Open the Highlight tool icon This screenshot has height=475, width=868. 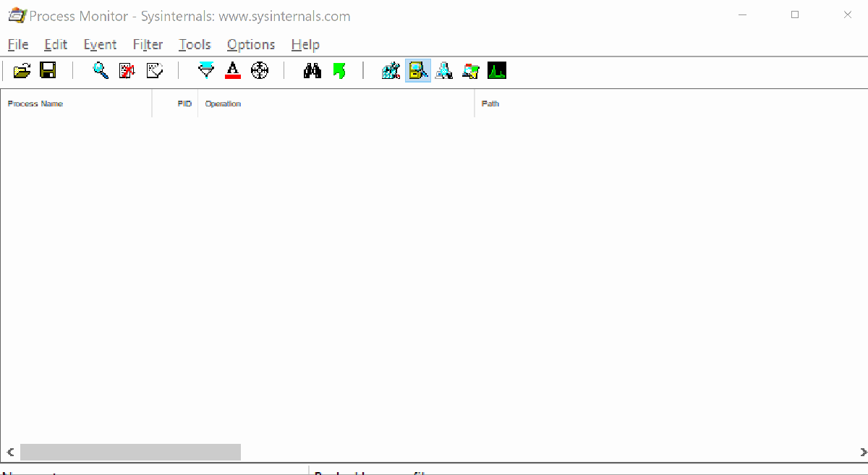coord(233,70)
